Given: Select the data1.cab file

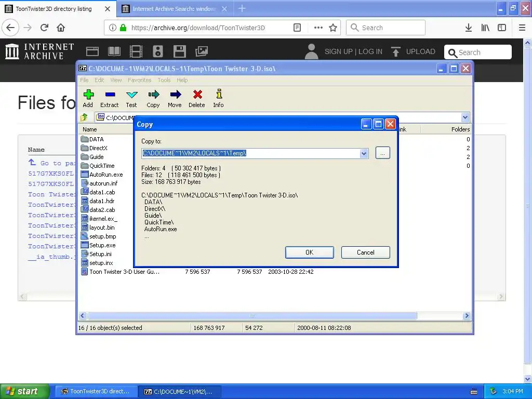Looking at the screenshot, I should pyautogui.click(x=98, y=192).
